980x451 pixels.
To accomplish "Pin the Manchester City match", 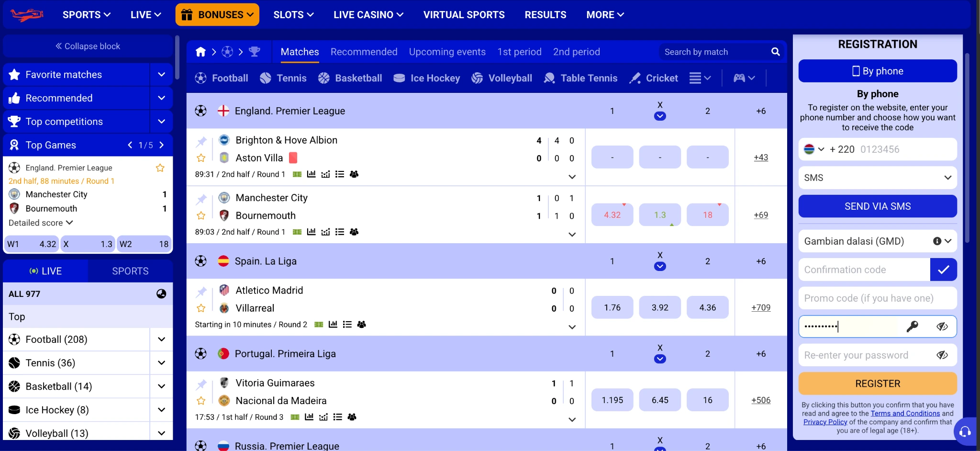I will (201, 199).
